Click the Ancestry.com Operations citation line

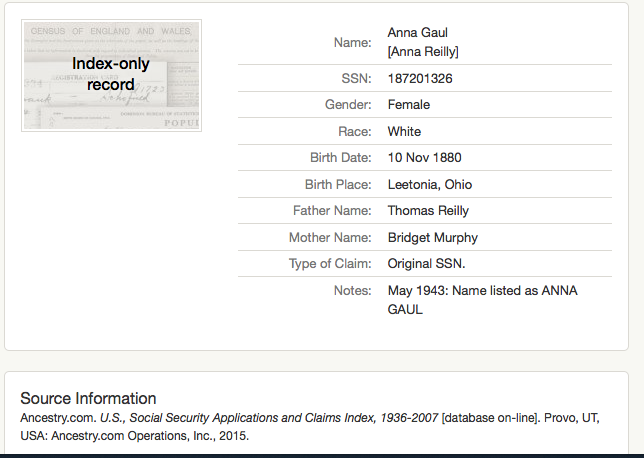(x=135, y=435)
